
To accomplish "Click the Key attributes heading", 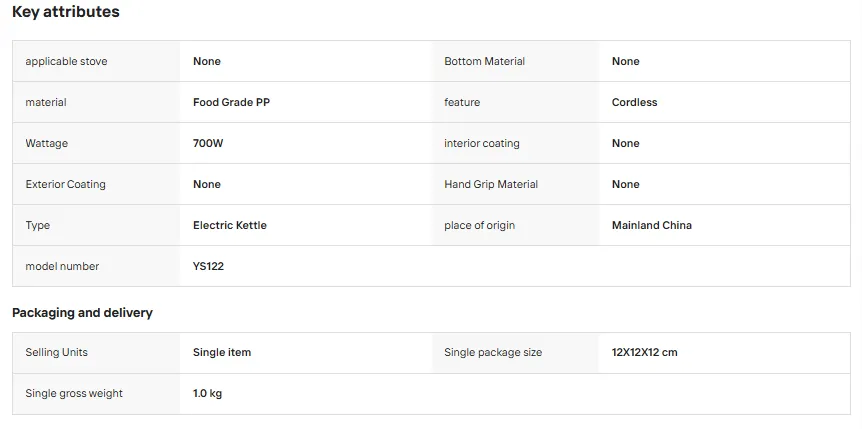I will point(66,12).
